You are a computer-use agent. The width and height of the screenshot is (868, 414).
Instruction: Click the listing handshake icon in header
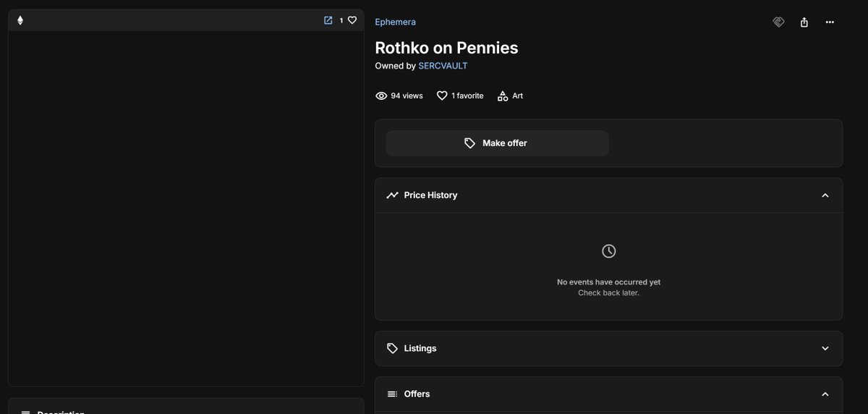point(778,22)
